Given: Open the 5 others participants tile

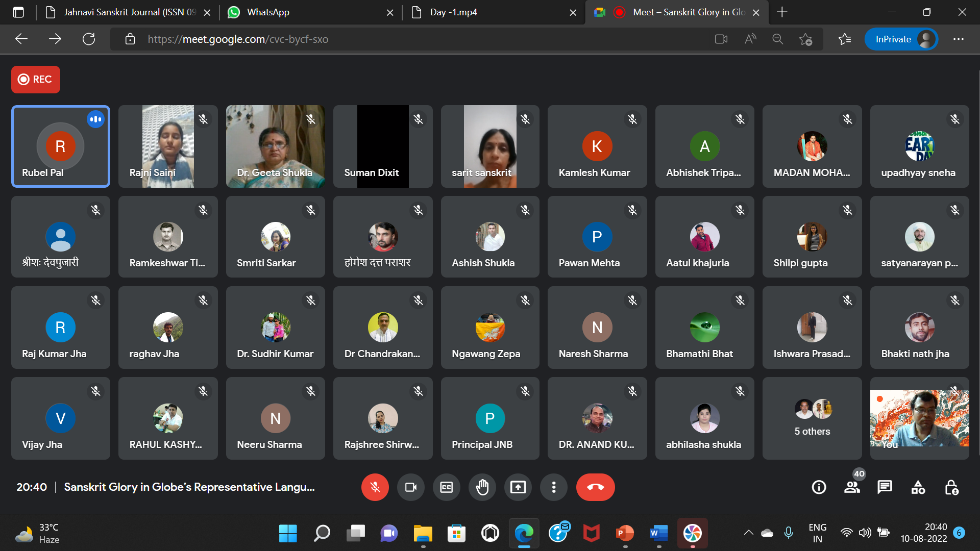Looking at the screenshot, I should point(812,418).
